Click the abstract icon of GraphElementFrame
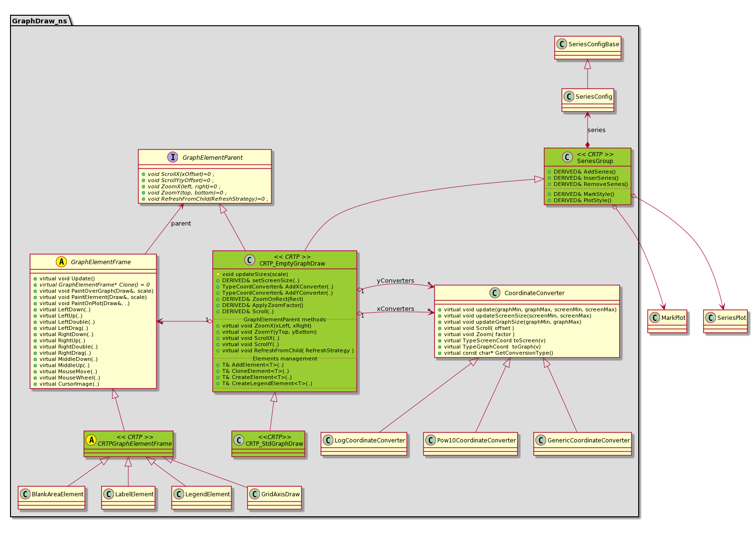Image resolution: width=756 pixels, height=533 pixels. (61, 262)
